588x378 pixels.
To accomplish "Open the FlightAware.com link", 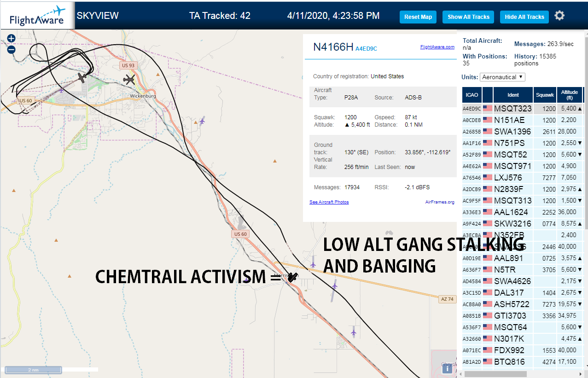I will click(x=437, y=47).
